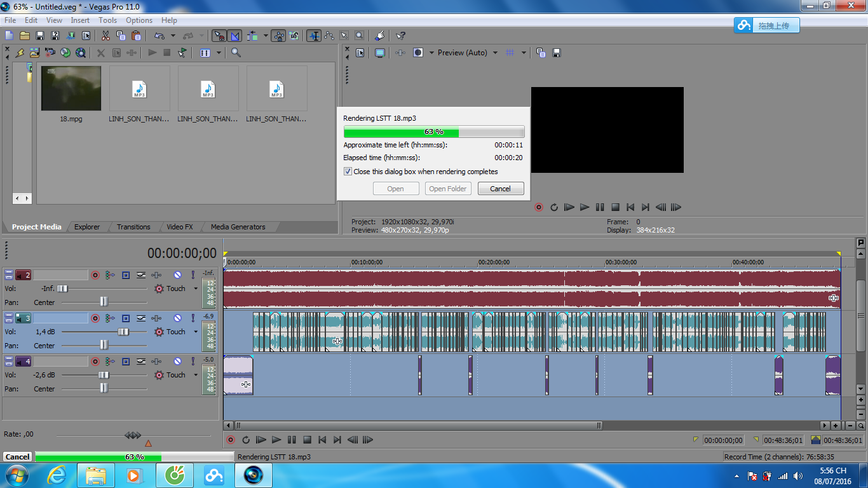Click the preview panel Stop button

[x=615, y=207]
